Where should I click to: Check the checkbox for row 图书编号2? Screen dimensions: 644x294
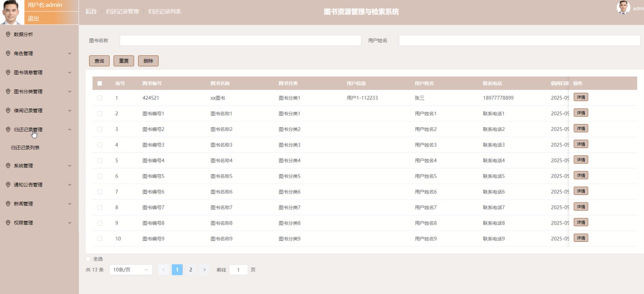tap(100, 129)
